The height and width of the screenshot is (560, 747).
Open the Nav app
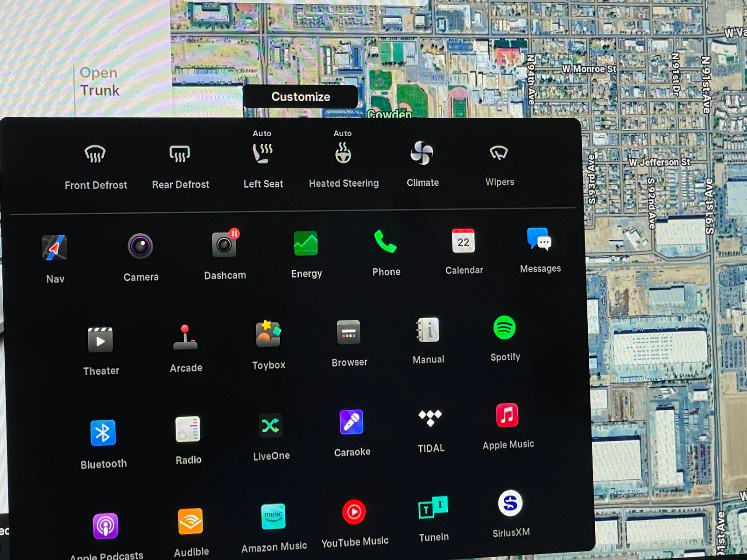pos(55,248)
